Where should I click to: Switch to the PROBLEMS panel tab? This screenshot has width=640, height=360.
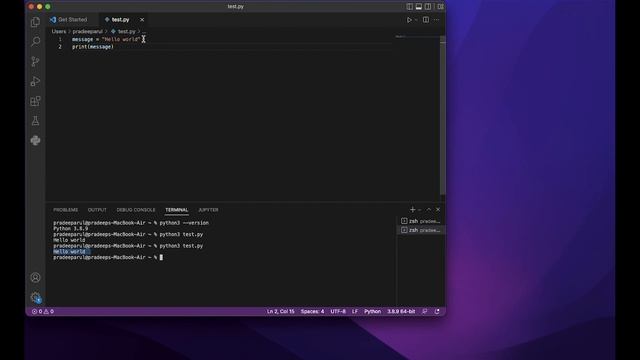65,210
